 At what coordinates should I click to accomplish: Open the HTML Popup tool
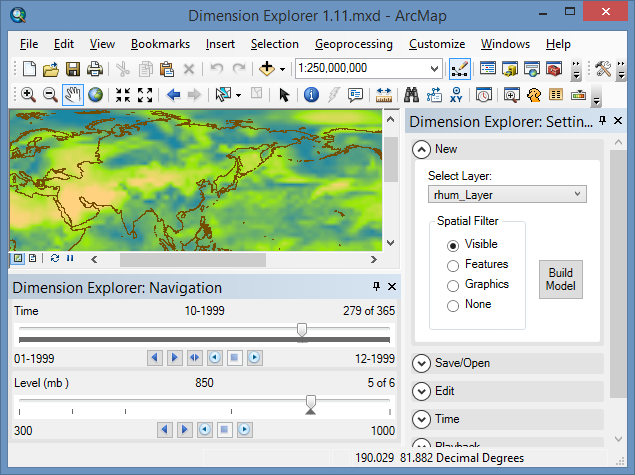(355, 95)
